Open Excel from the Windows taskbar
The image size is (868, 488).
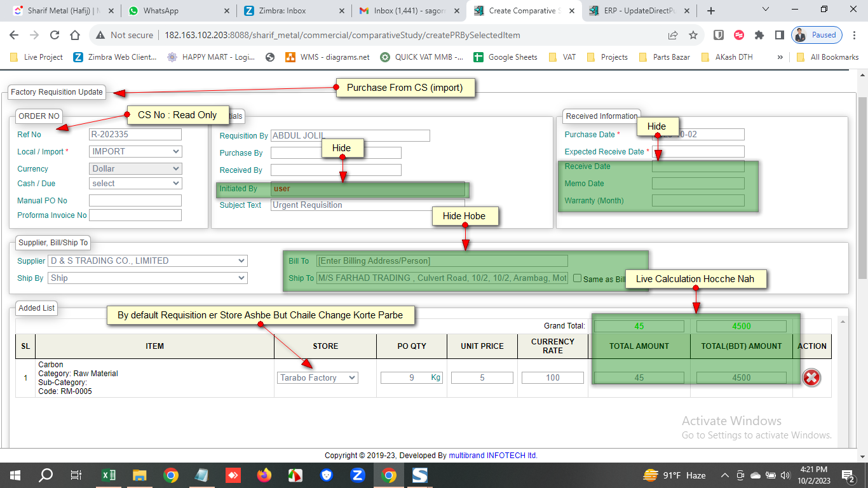click(x=109, y=475)
